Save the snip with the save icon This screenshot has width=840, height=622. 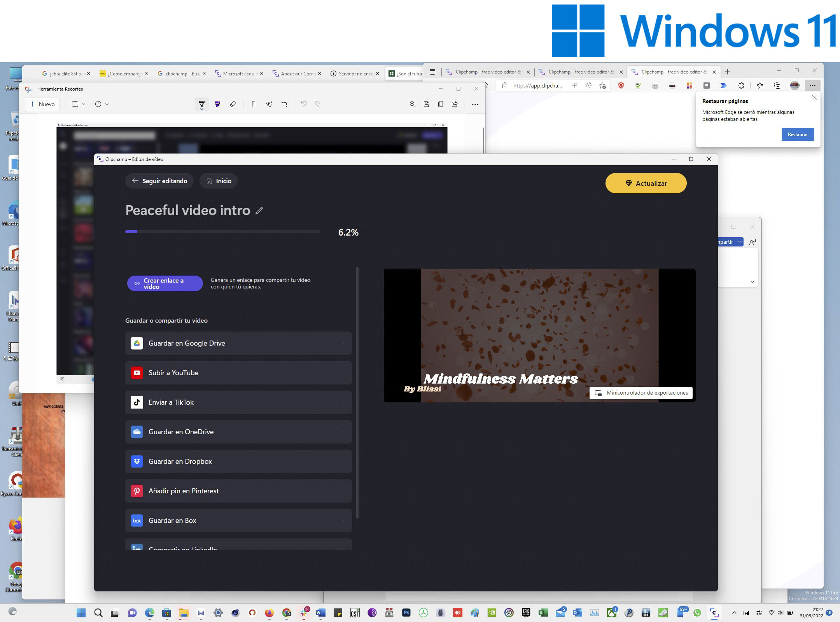point(426,104)
